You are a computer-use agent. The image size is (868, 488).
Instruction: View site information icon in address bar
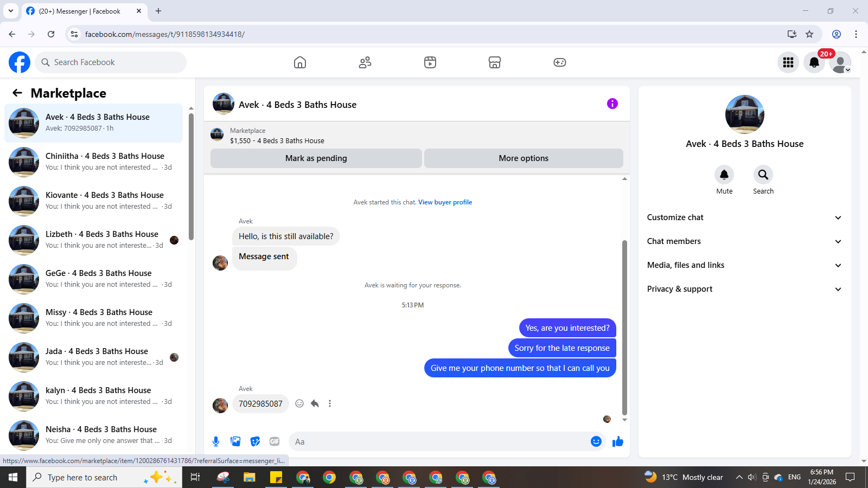[74, 34]
